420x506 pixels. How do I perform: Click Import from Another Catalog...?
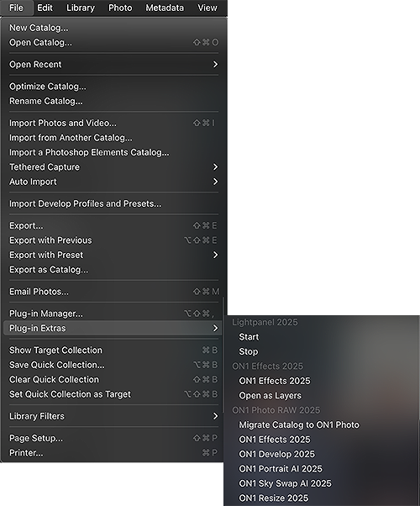[x=113, y=138]
